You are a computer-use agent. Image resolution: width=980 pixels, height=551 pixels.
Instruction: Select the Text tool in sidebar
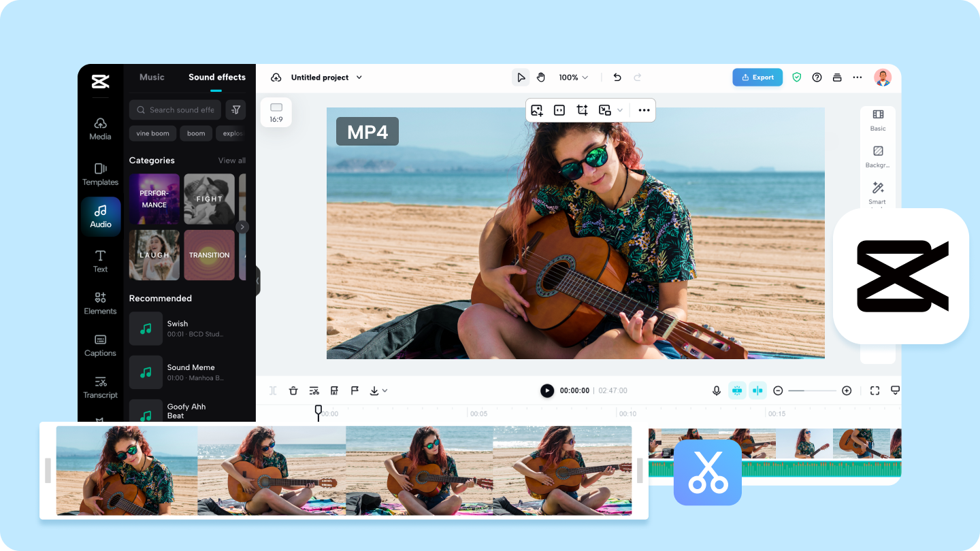[x=100, y=261]
